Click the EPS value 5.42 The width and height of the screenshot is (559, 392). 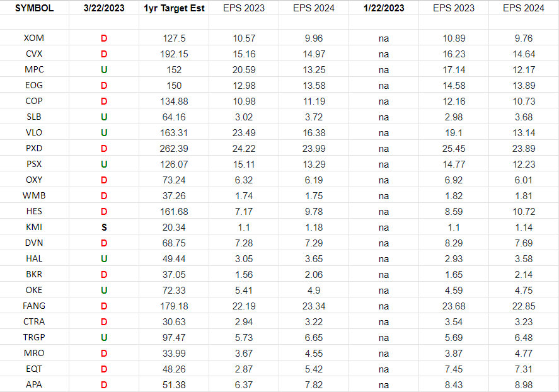click(x=314, y=369)
